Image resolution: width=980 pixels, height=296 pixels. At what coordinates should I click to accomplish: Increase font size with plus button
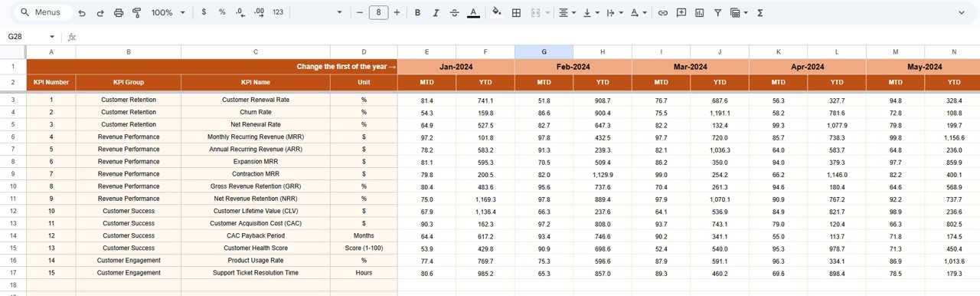point(397,12)
